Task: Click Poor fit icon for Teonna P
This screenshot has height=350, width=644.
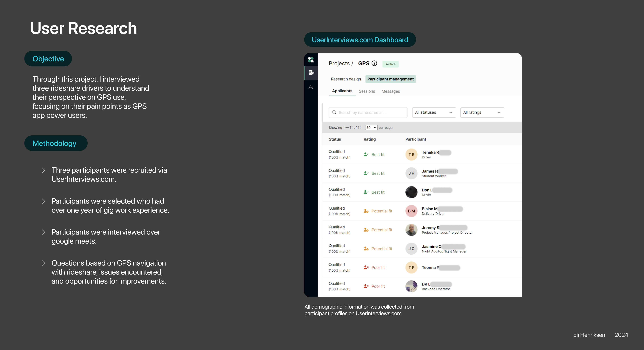Action: tap(366, 267)
